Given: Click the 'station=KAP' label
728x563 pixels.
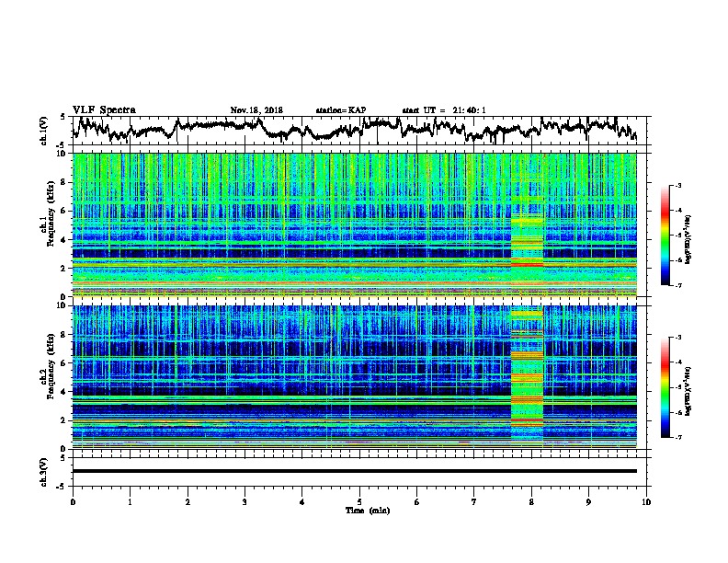Looking at the screenshot, I should (341, 110).
